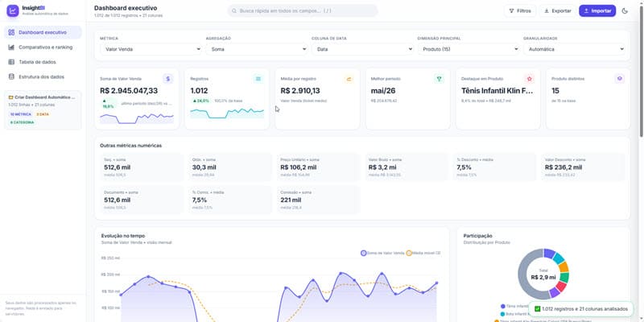Click the purple icon on Produto distintos card
Screen dimensions: 644x322
tap(619, 79)
